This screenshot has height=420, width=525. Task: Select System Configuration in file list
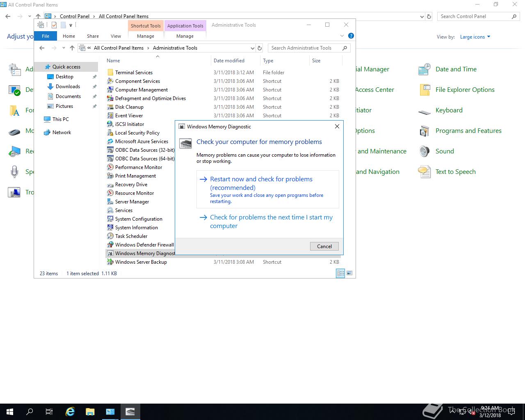point(139,219)
